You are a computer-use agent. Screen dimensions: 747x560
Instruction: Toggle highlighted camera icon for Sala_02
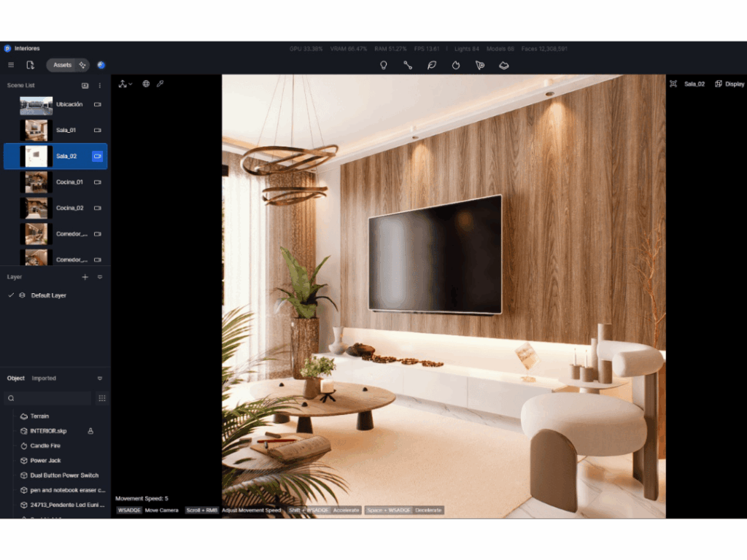[98, 156]
